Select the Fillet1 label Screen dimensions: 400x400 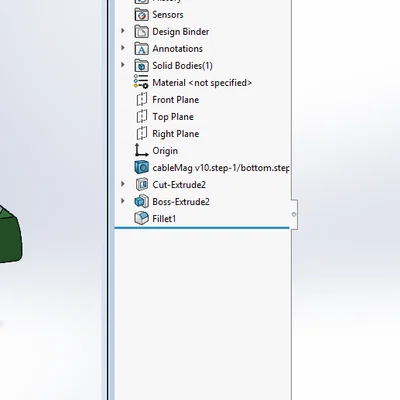pyautogui.click(x=164, y=219)
